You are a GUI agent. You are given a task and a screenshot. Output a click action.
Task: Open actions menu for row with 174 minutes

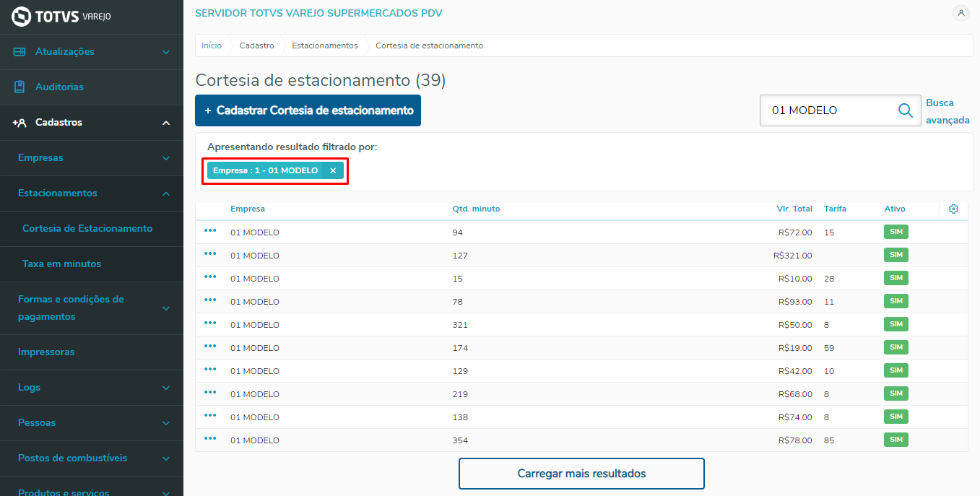click(210, 347)
